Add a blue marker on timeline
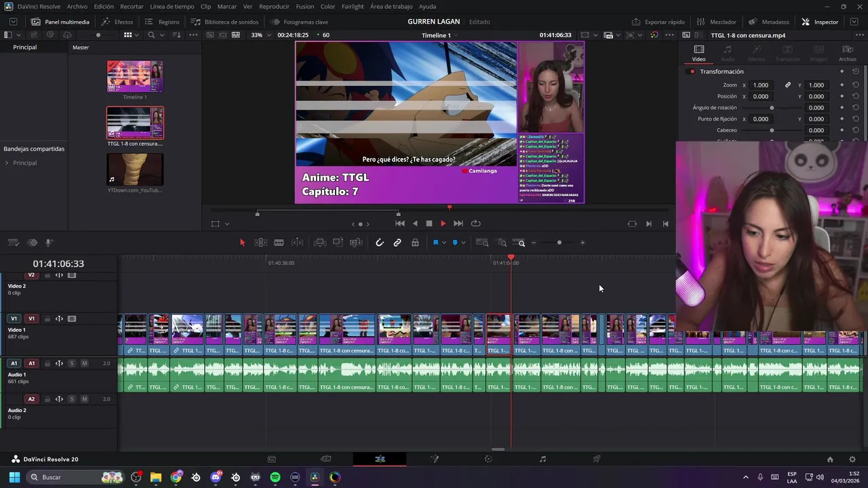 (x=455, y=243)
